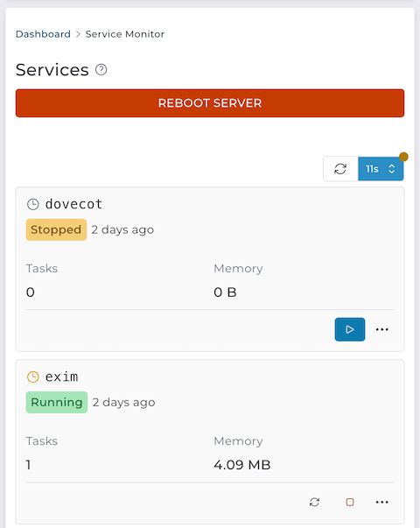Click the Stopped status badge for dovecot
Viewport: 420px width, 528px height.
click(56, 229)
